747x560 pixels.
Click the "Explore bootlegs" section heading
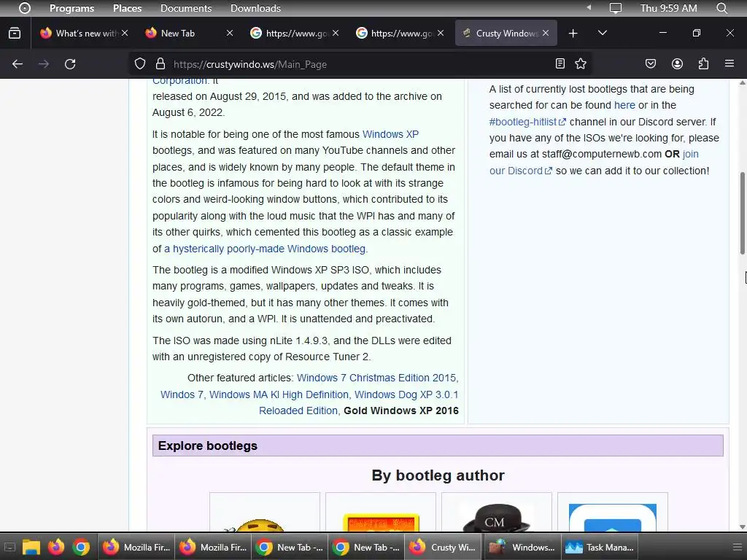(x=207, y=446)
